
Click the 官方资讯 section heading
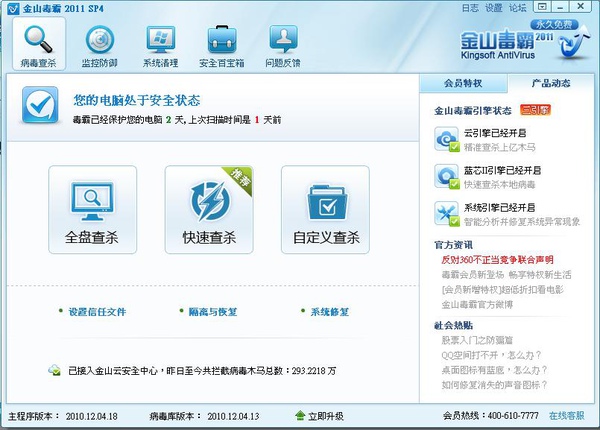453,245
